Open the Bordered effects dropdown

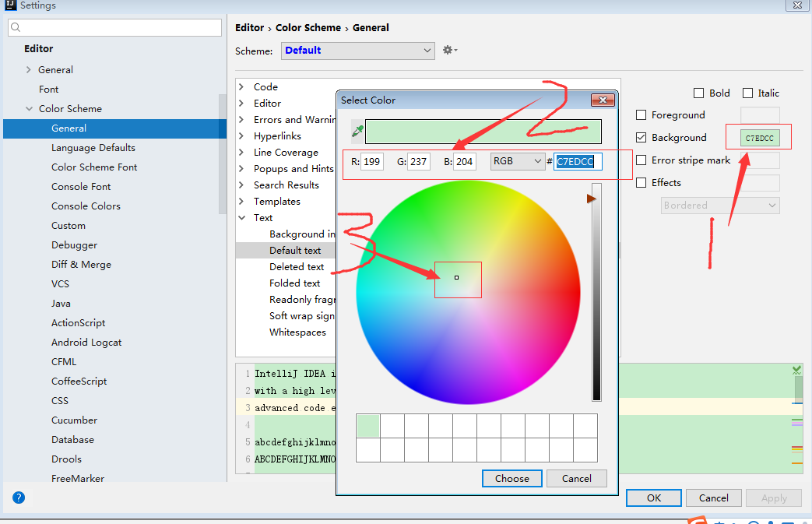720,206
